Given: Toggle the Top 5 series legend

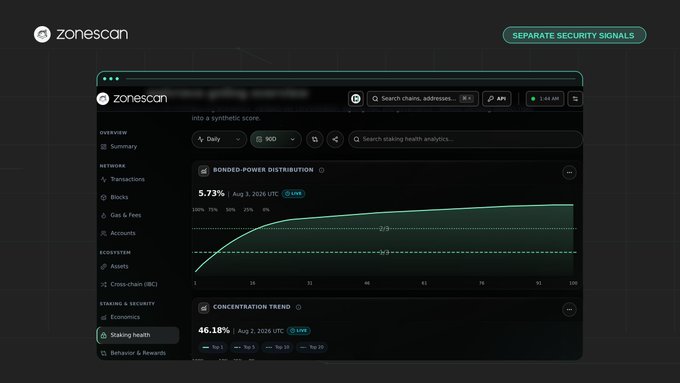Looking at the screenshot, I should pyautogui.click(x=244, y=347).
